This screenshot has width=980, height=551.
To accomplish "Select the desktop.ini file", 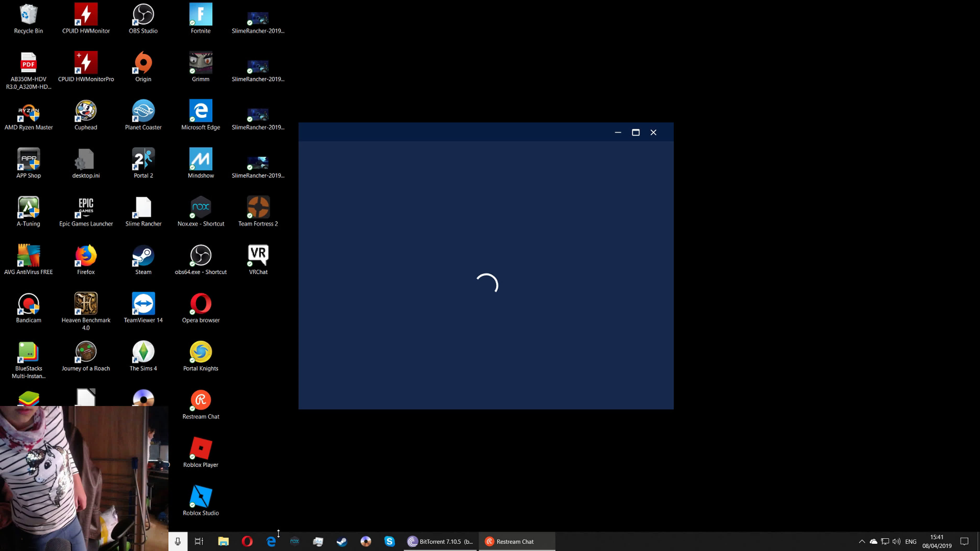I will coord(86,164).
